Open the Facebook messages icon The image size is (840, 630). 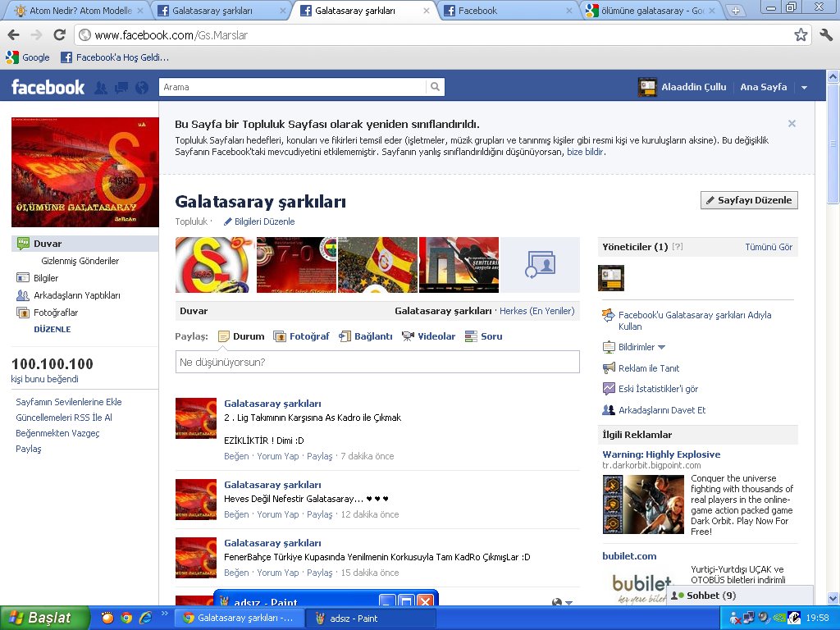click(121, 87)
